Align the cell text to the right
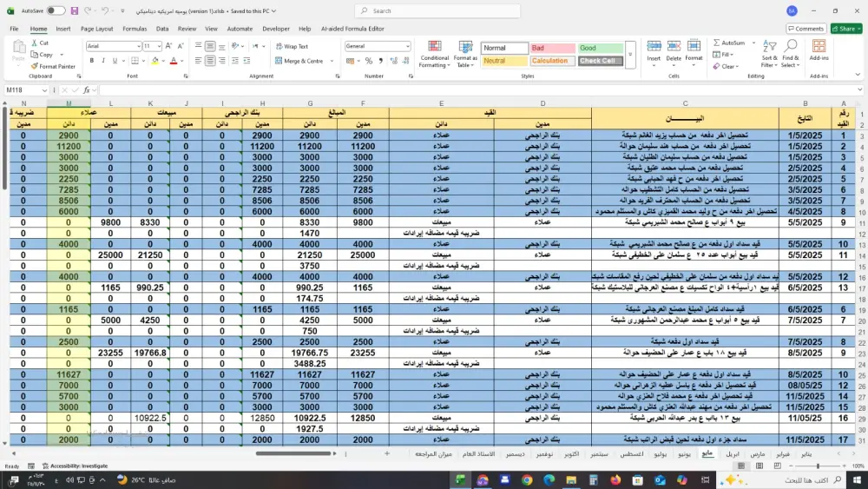Image resolution: width=868 pixels, height=489 pixels. (222, 60)
